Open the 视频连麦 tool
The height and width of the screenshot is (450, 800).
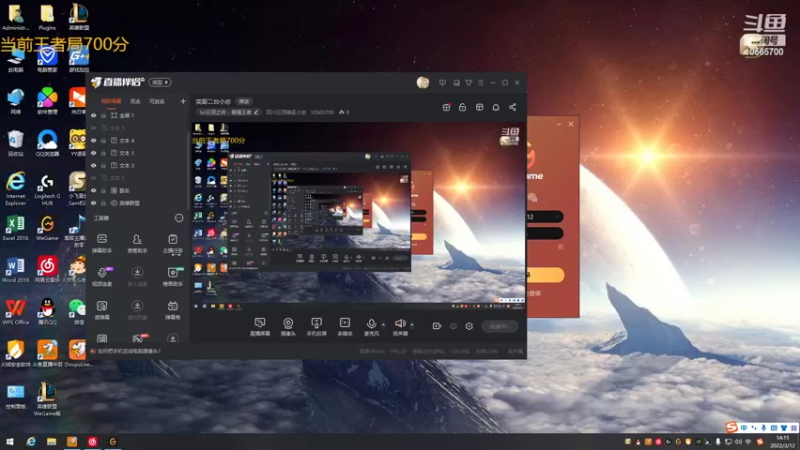(102, 277)
